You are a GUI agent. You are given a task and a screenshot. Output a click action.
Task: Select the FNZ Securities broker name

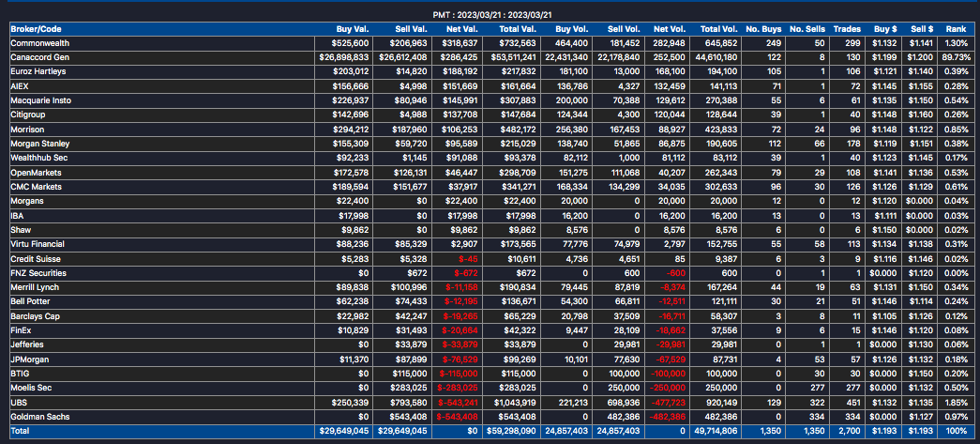click(x=38, y=273)
